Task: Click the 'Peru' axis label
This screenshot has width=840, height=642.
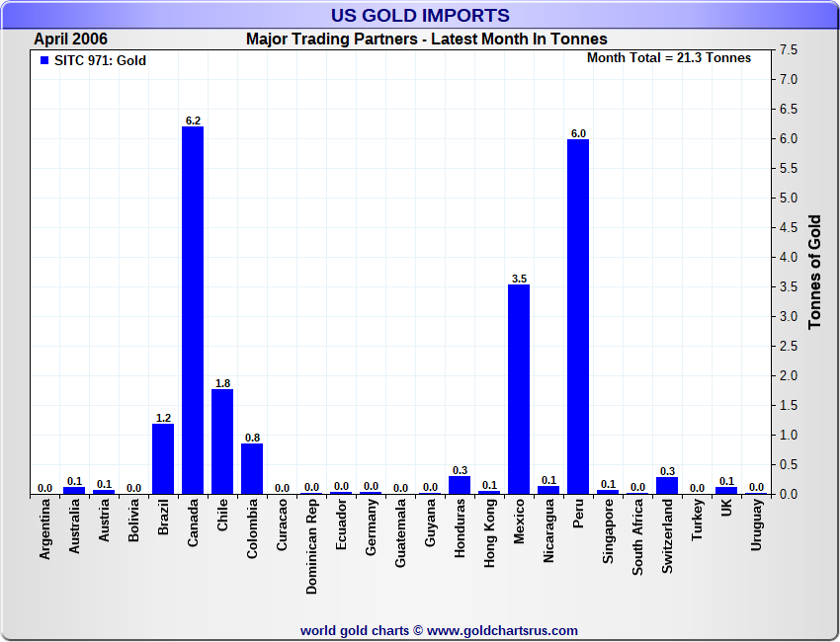Action: [x=578, y=514]
